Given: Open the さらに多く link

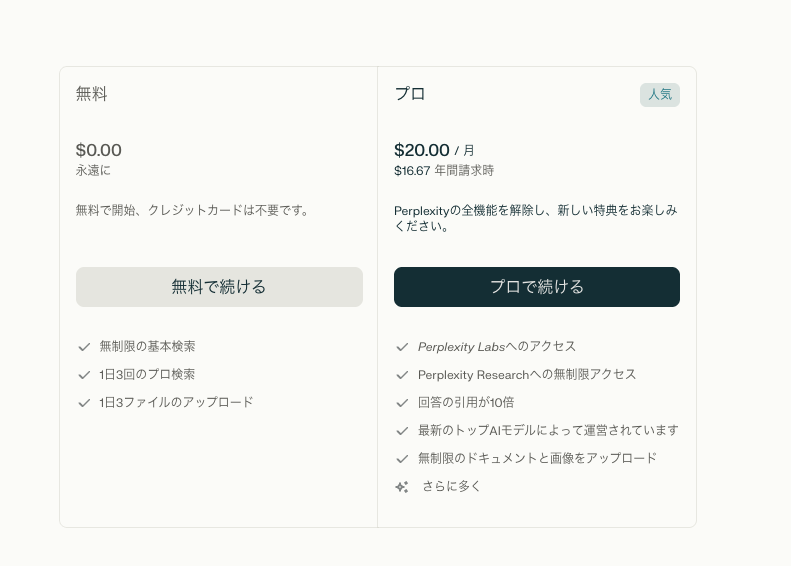Looking at the screenshot, I should (451, 486).
